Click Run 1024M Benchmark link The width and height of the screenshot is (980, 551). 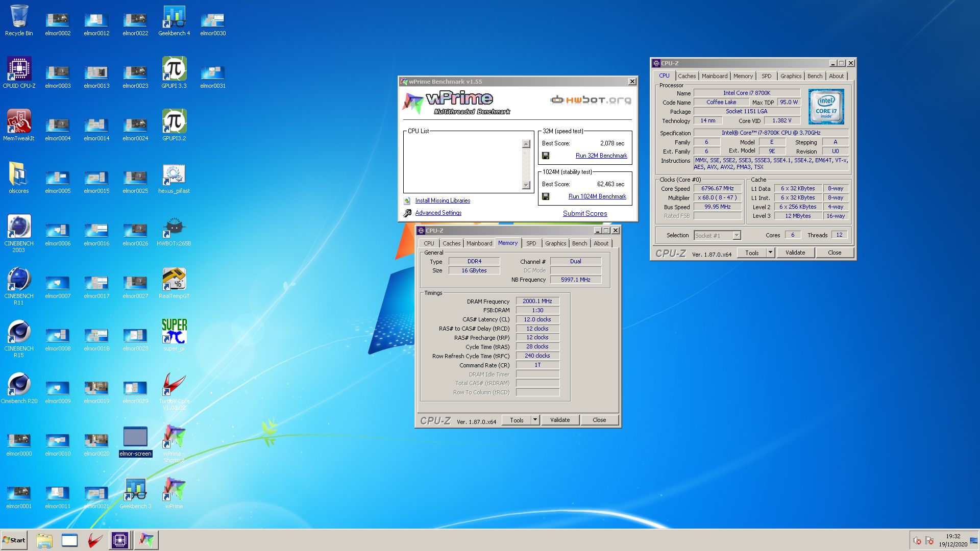click(597, 196)
